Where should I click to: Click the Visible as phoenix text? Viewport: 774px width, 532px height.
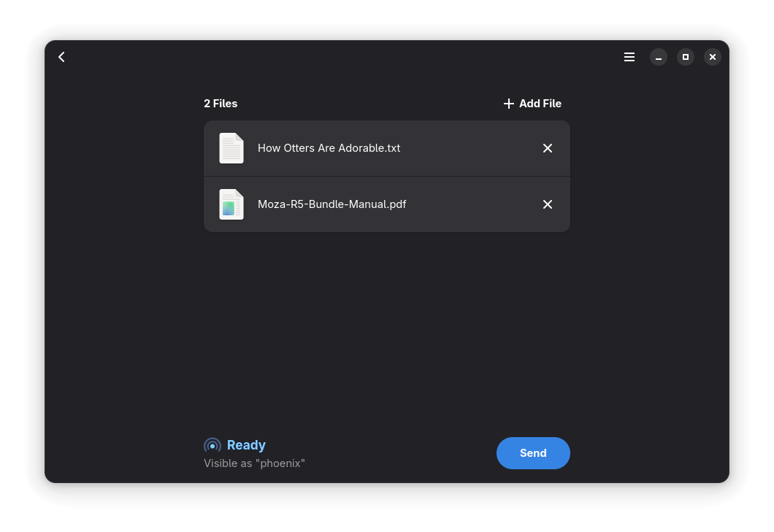(254, 463)
